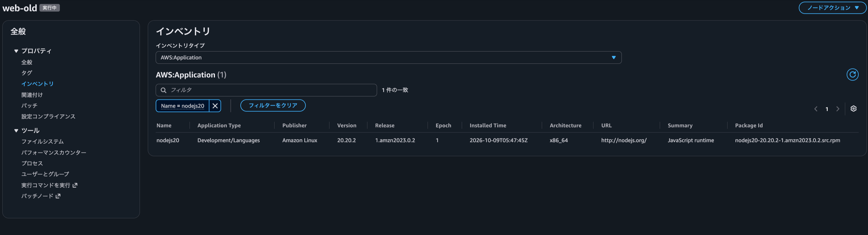Viewport: 868px width, 235px height.
Task: Open the ノードアクション dropdown menu
Action: pos(832,8)
